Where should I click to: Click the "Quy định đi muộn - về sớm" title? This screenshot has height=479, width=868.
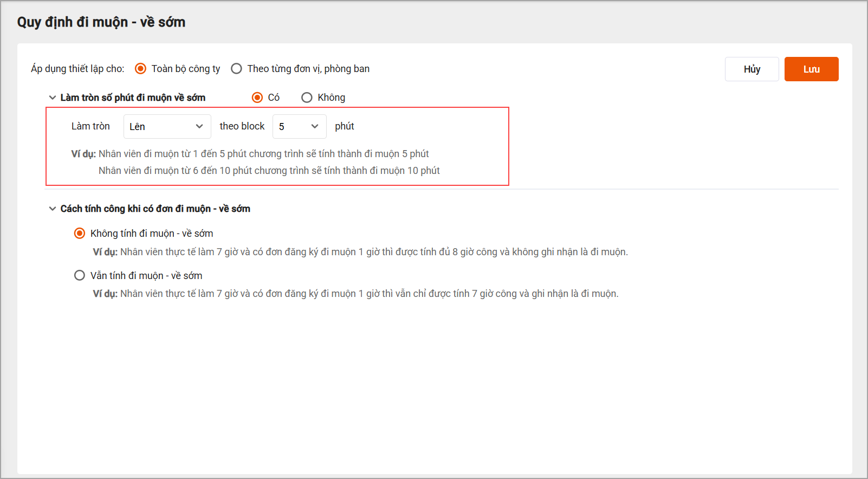(x=101, y=22)
